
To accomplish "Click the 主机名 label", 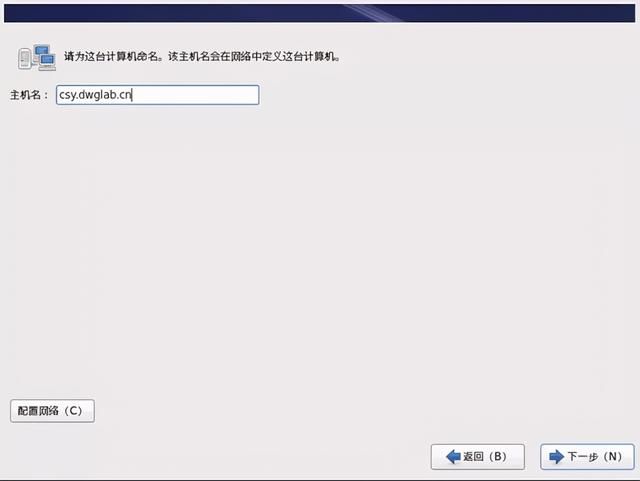I will [x=29, y=95].
